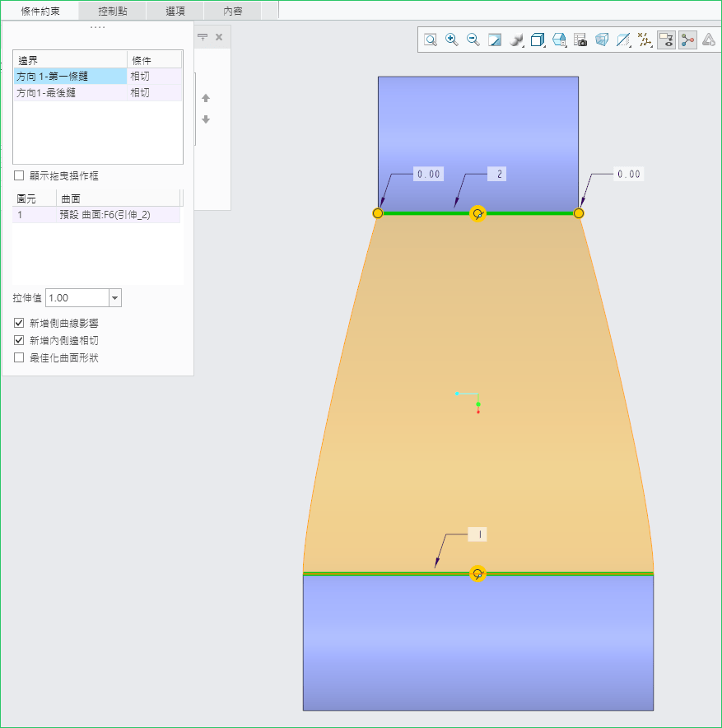Screen dimensions: 722x728
Task: Switch to the 控制點 tab
Action: (113, 11)
